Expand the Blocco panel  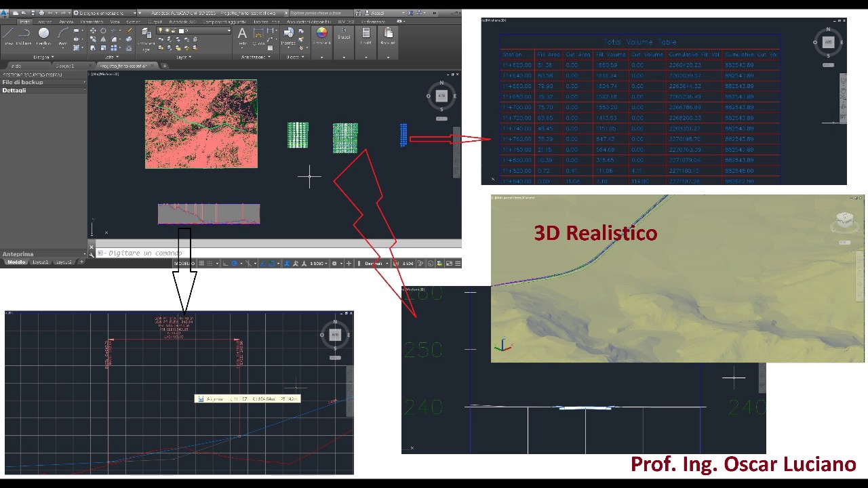(x=295, y=57)
